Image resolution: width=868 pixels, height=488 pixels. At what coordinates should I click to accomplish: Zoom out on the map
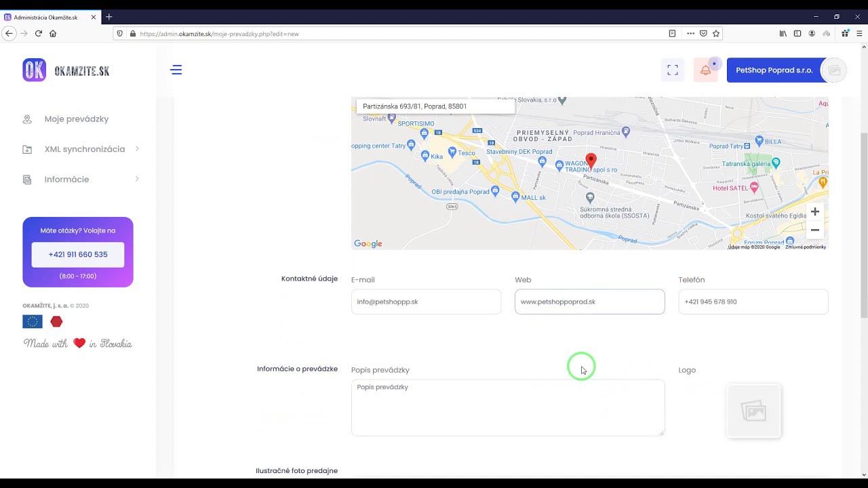pyautogui.click(x=815, y=230)
